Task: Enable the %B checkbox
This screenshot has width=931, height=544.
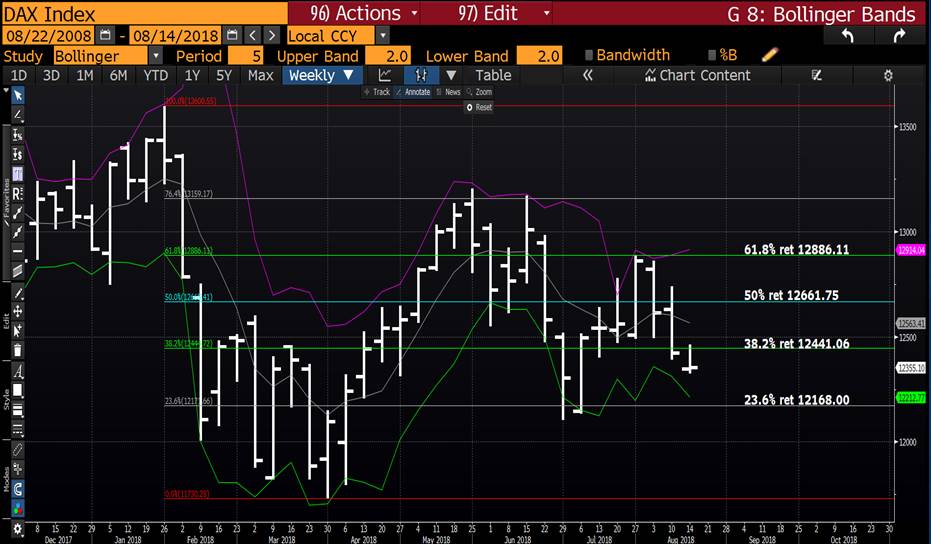Action: pyautogui.click(x=712, y=55)
